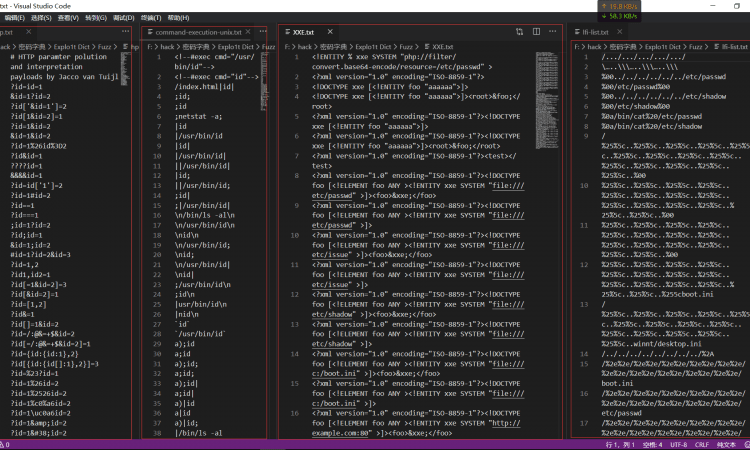750x450 pixels.
Task: Click line 6 ';netstat -a;' in command-execution-unix.txt
Action: (199, 116)
